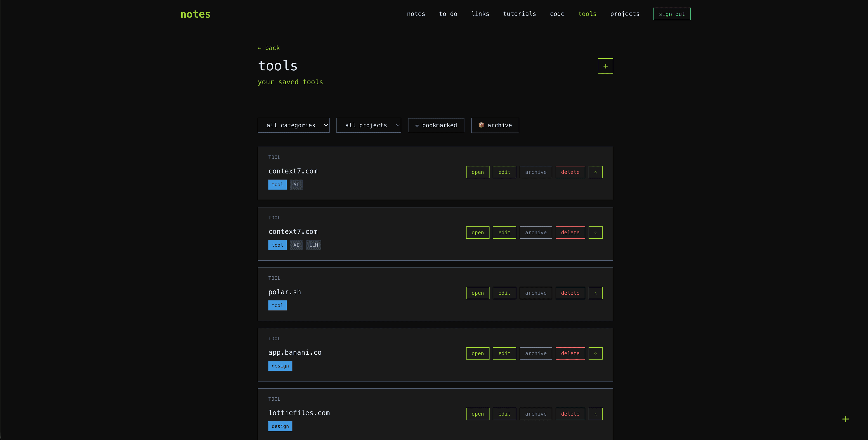Go to the code nav item
Image resolution: width=868 pixels, height=440 pixels.
click(x=557, y=14)
